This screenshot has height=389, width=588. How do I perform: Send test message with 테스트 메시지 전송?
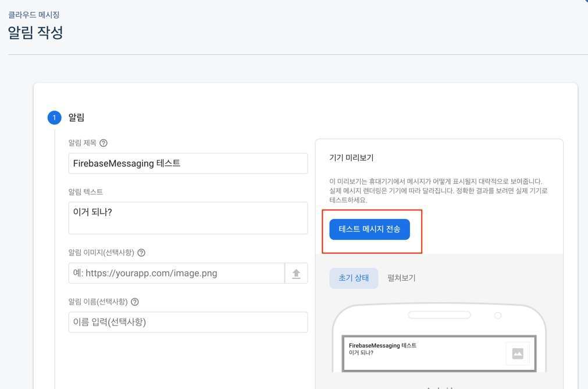coord(369,229)
